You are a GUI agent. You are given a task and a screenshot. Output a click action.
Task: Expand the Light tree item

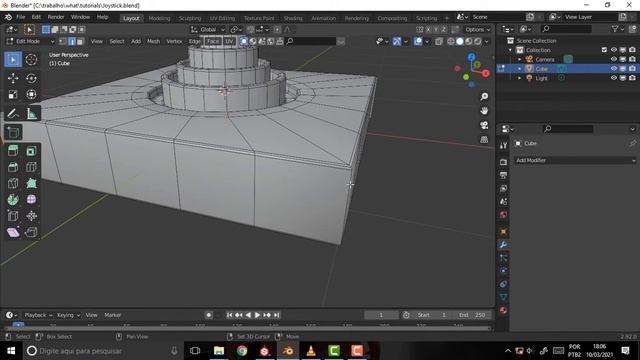(x=520, y=78)
